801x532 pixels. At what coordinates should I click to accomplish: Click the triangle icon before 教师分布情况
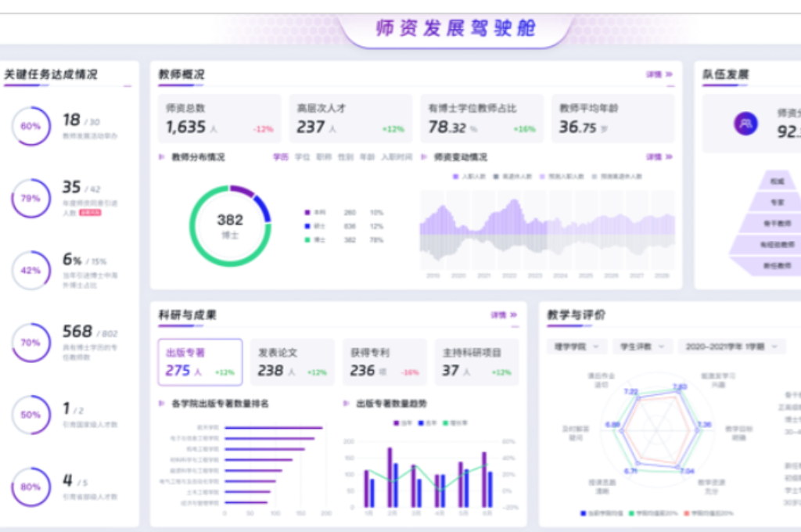click(162, 156)
